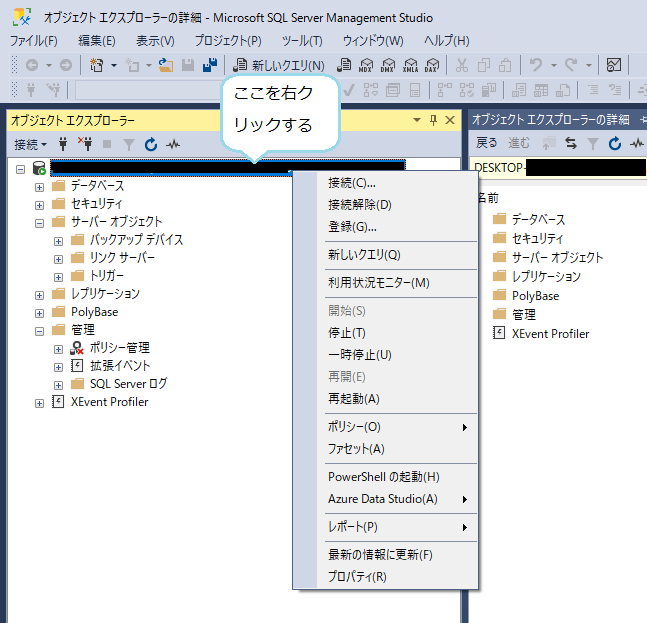Expand the SQL Server ログ node
Viewport: 647px width, 623px height.
point(58,385)
